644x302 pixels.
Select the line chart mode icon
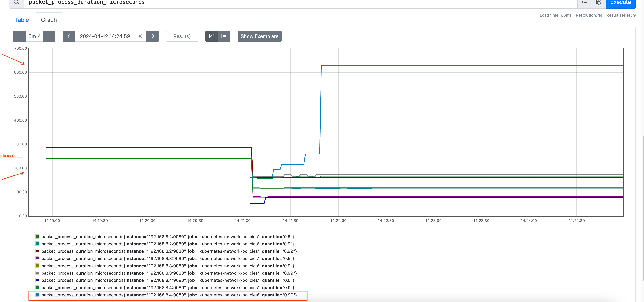tap(212, 36)
